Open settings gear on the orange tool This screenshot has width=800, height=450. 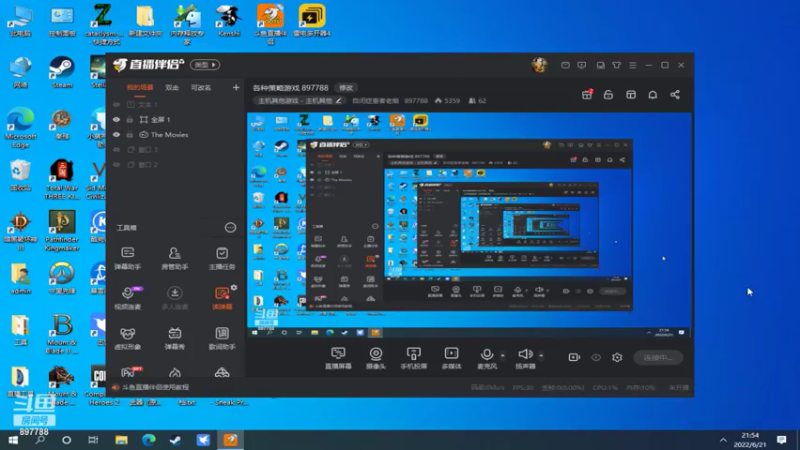tap(234, 288)
